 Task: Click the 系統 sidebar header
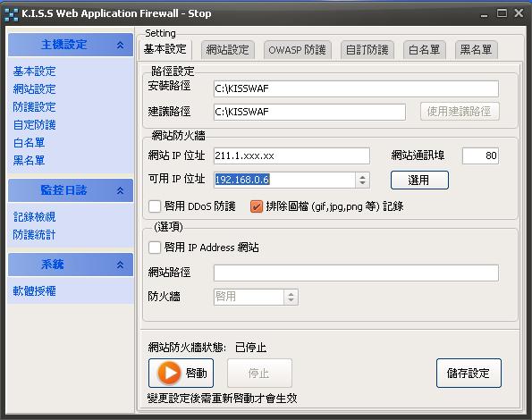tap(71, 265)
